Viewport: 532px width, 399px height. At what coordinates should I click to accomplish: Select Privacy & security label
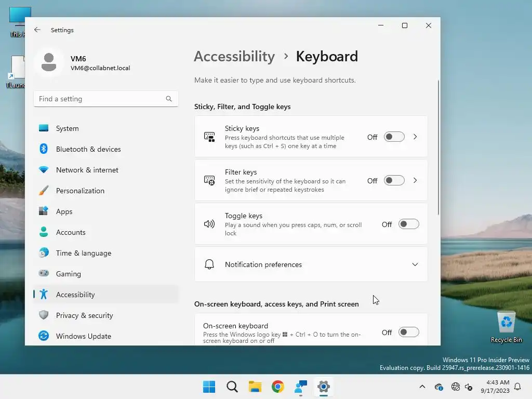85,315
